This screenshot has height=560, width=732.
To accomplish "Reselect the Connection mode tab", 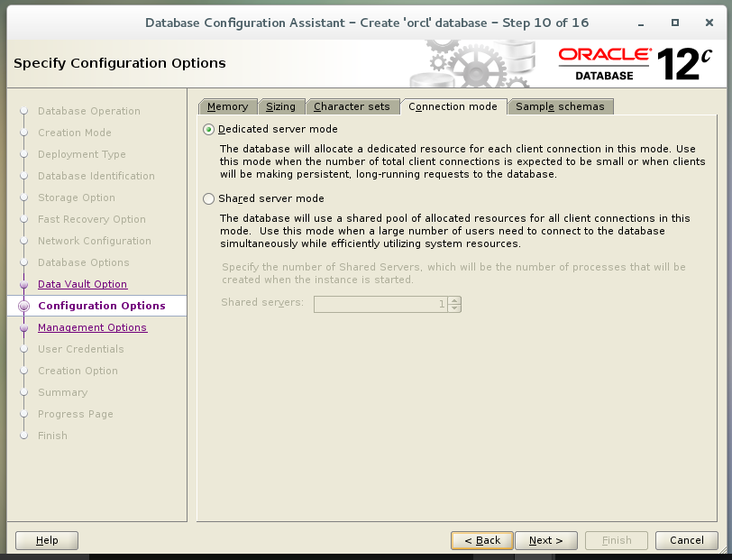I will (453, 106).
